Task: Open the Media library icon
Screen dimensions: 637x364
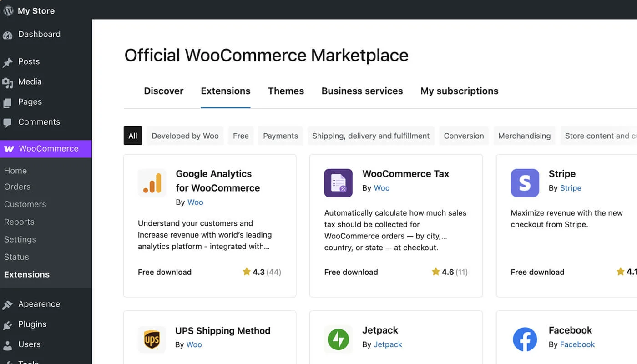Action: (x=8, y=82)
